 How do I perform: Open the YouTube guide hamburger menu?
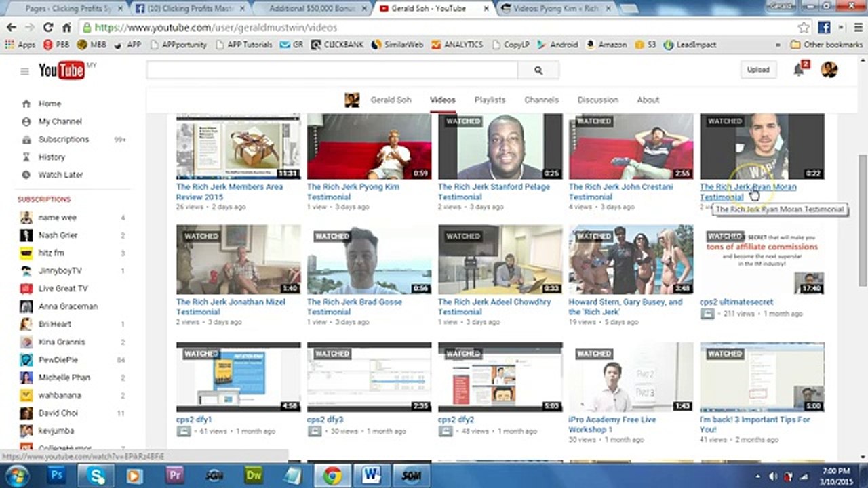pyautogui.click(x=24, y=71)
